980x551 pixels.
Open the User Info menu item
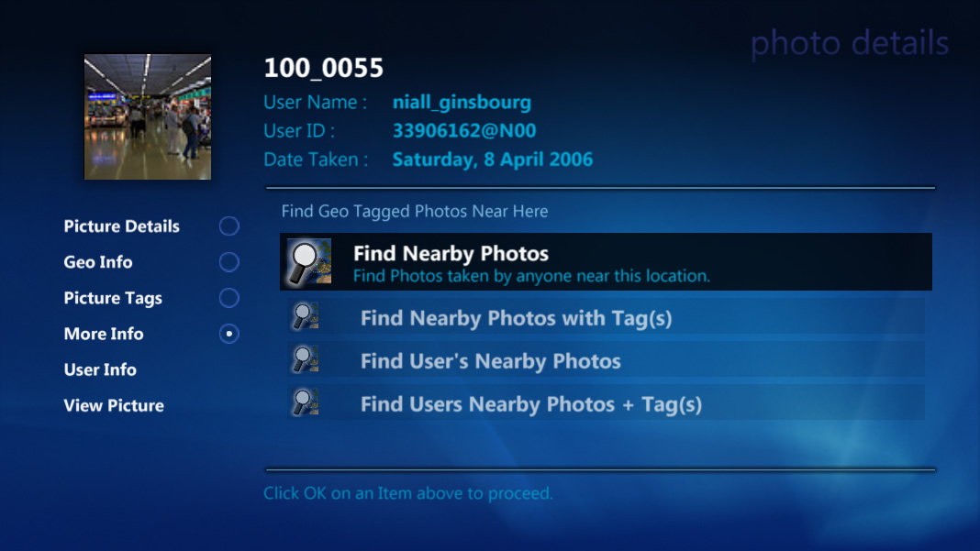pos(99,369)
